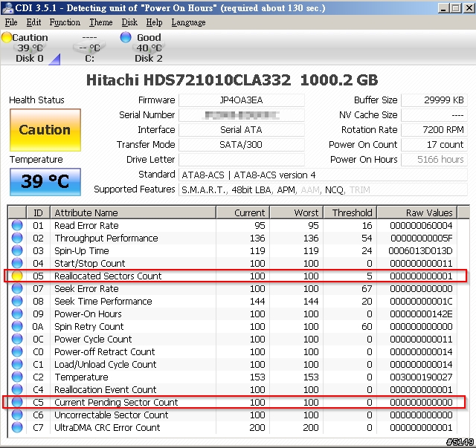The height and width of the screenshot is (448, 476).
Task: Click the Rotation Rate value 7200 RPM
Action: (434, 130)
